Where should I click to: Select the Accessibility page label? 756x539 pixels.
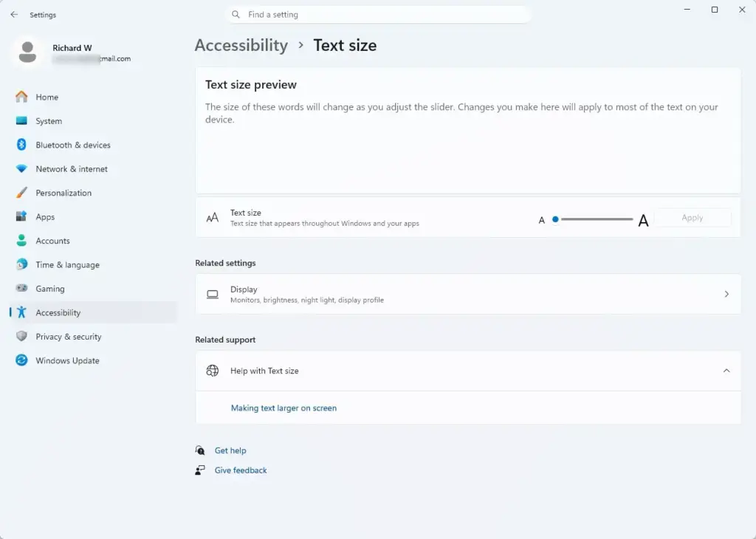click(x=58, y=312)
